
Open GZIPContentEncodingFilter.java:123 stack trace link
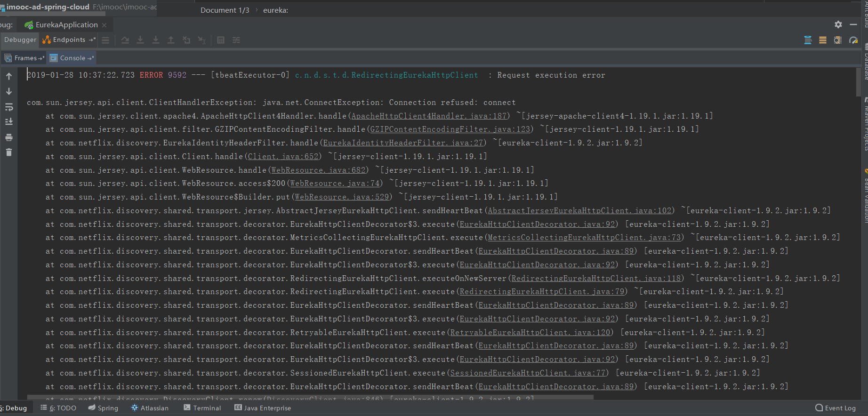tap(450, 129)
